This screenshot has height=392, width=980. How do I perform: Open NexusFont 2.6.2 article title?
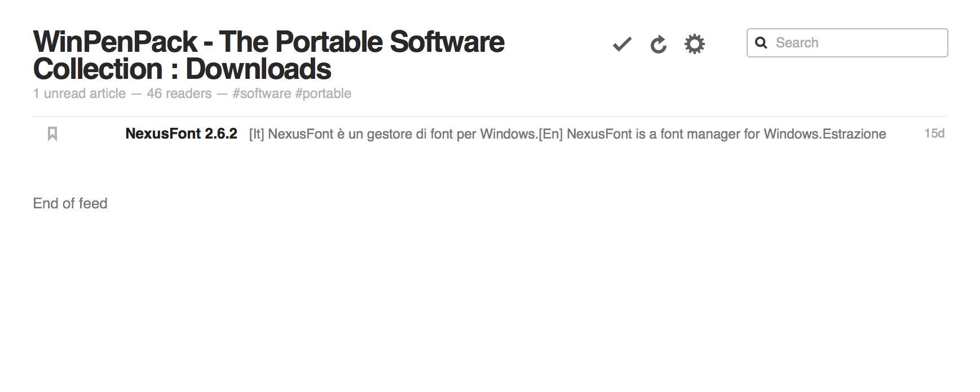pyautogui.click(x=181, y=133)
